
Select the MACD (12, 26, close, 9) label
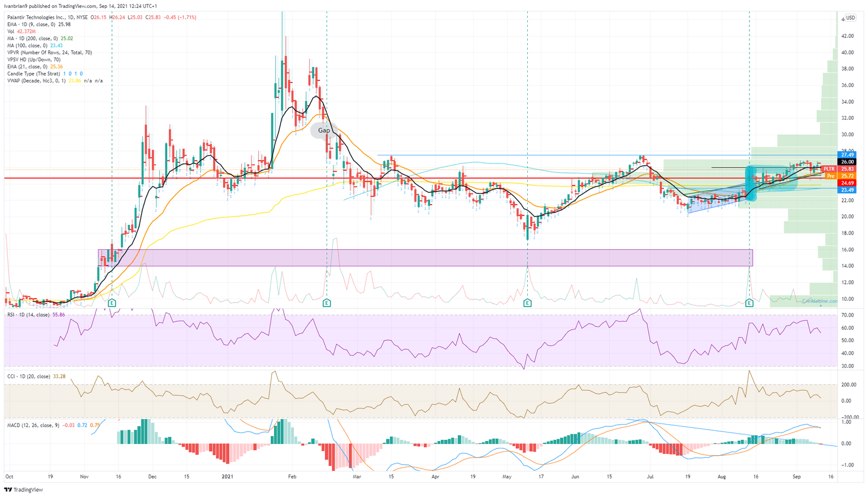54,425
